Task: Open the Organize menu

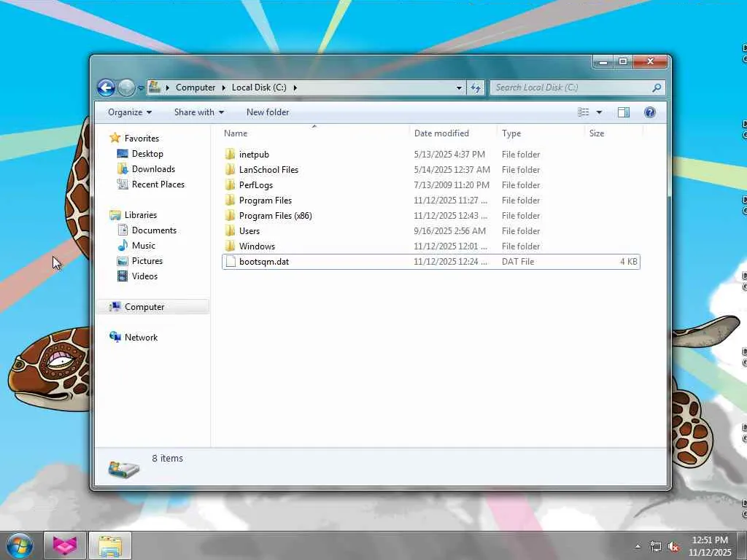Action: (130, 112)
